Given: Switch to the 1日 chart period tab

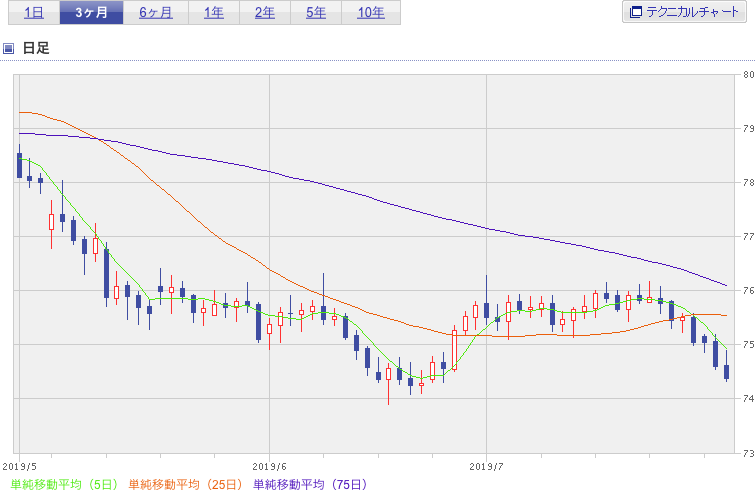Looking at the screenshot, I should [34, 13].
